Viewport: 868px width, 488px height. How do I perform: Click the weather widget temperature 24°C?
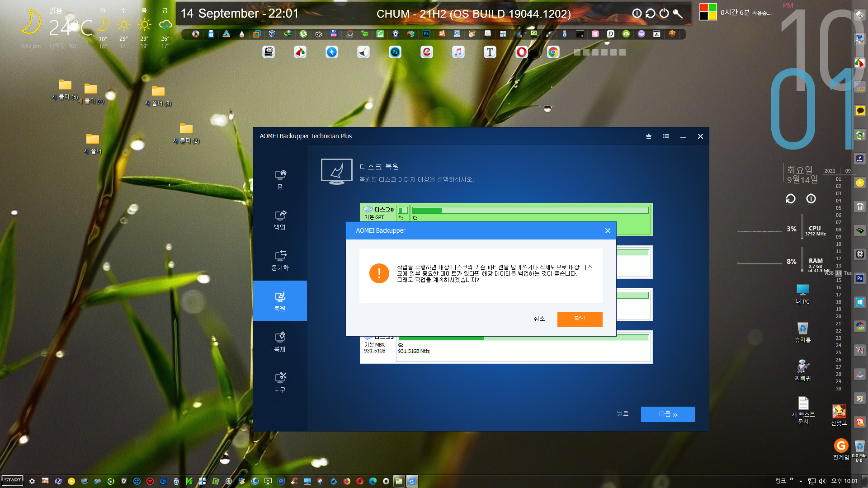(x=70, y=28)
